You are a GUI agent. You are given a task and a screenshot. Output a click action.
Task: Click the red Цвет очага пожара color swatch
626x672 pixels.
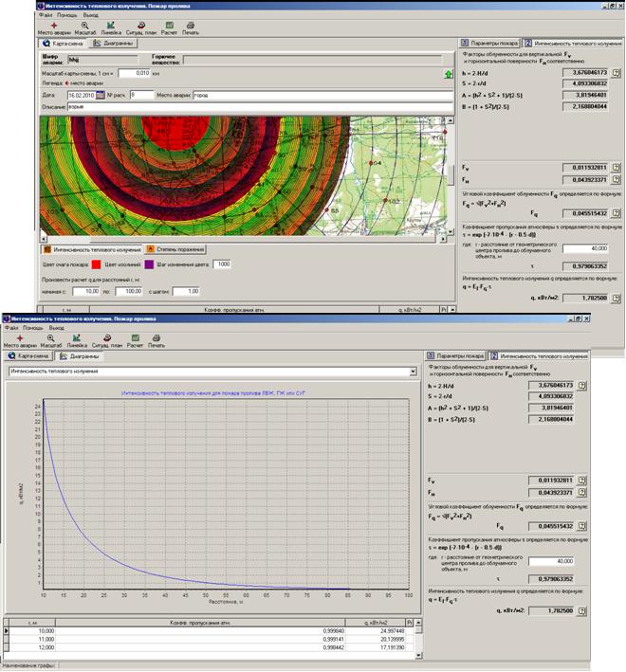(x=95, y=264)
